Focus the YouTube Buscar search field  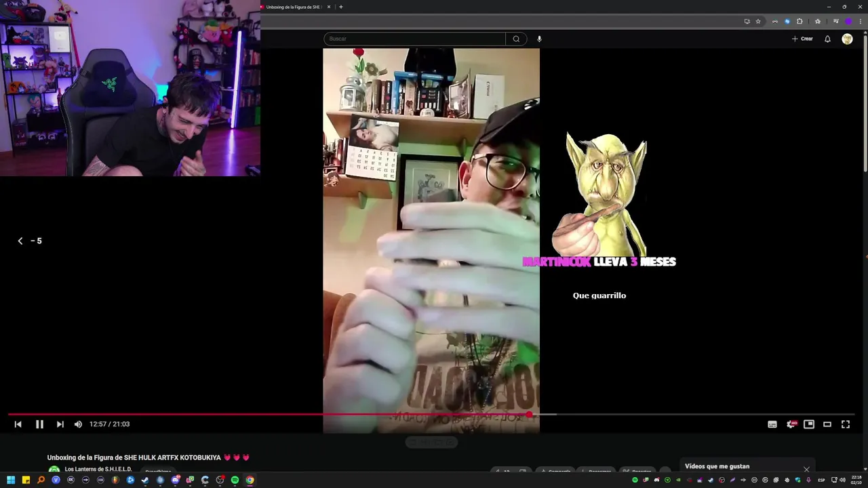coord(414,39)
